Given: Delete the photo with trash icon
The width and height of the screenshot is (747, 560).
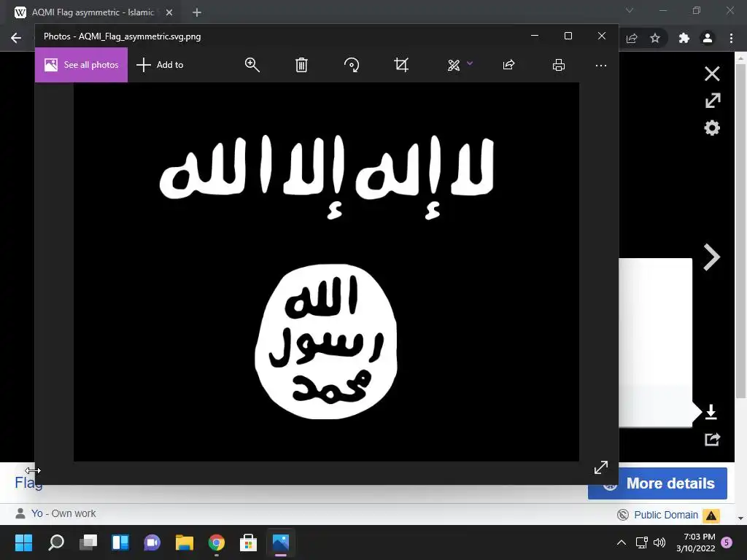Looking at the screenshot, I should coord(301,65).
